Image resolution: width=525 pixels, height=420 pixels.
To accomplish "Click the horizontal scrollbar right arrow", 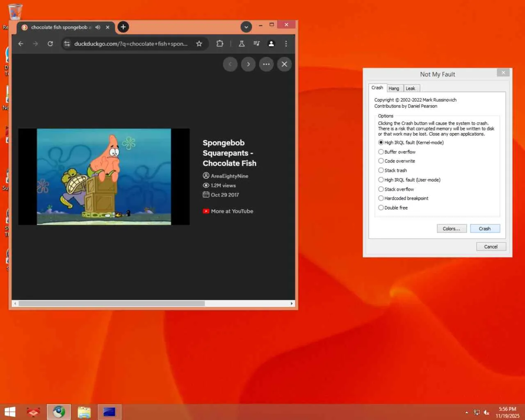I will 292,304.
